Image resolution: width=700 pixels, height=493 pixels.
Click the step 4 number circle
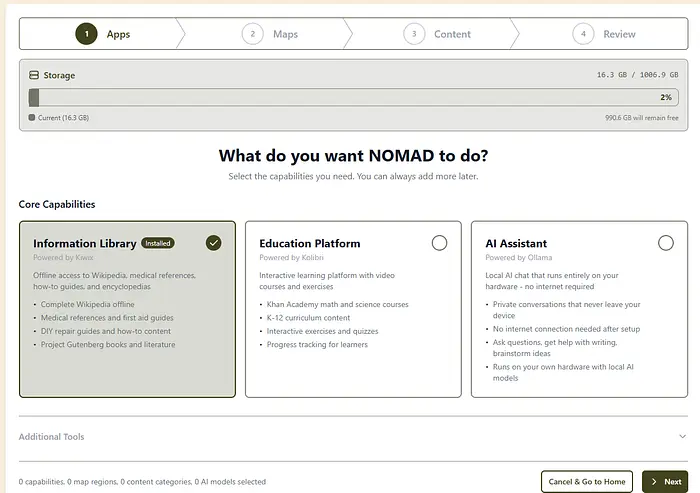[583, 34]
